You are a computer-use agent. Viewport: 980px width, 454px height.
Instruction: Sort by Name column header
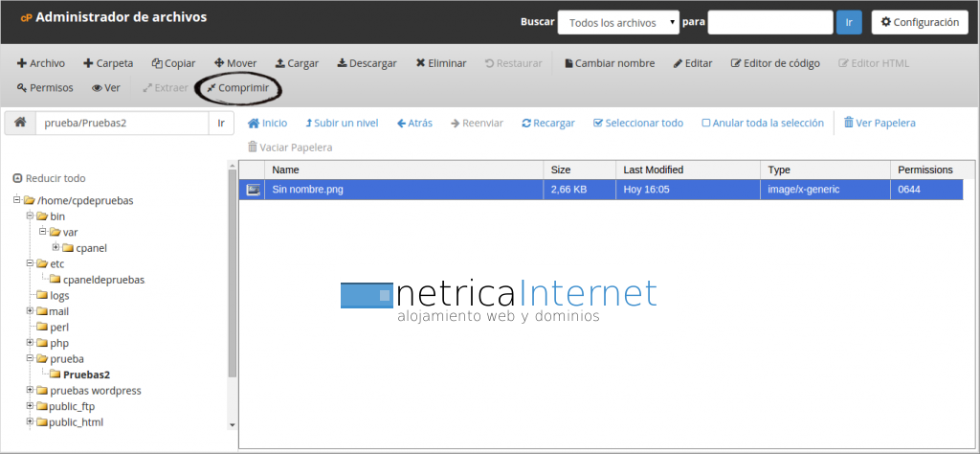pyautogui.click(x=285, y=170)
